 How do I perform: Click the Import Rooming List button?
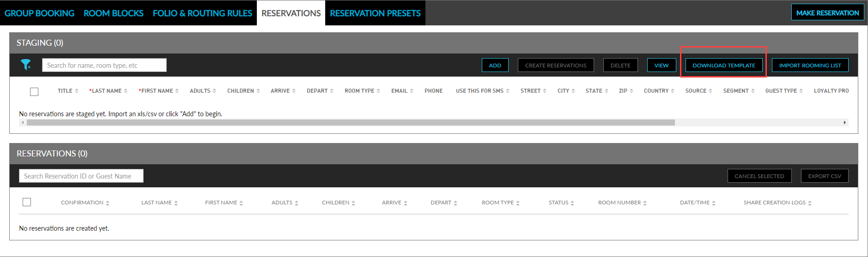tap(810, 66)
